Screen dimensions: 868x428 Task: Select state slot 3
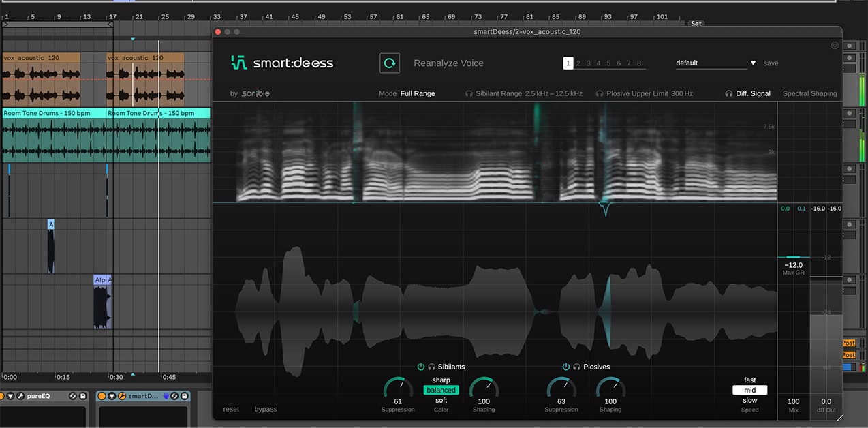[589, 63]
